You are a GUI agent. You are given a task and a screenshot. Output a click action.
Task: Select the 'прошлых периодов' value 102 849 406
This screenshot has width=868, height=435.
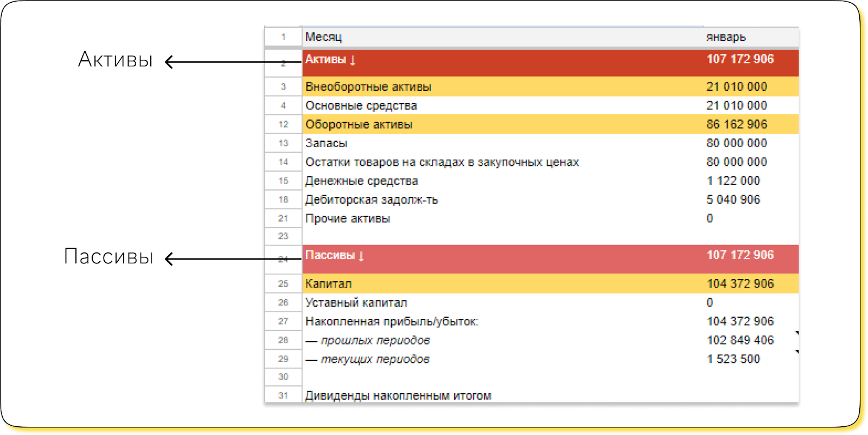(x=740, y=341)
